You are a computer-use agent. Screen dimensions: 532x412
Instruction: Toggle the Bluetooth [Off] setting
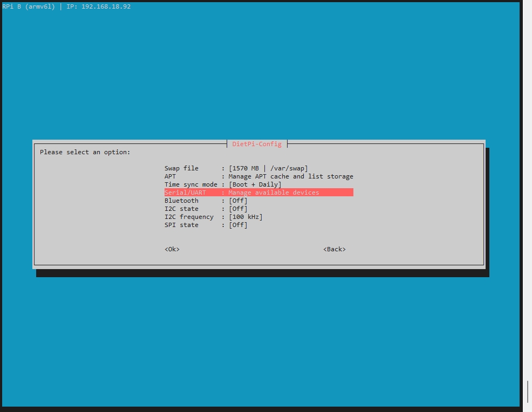point(258,201)
